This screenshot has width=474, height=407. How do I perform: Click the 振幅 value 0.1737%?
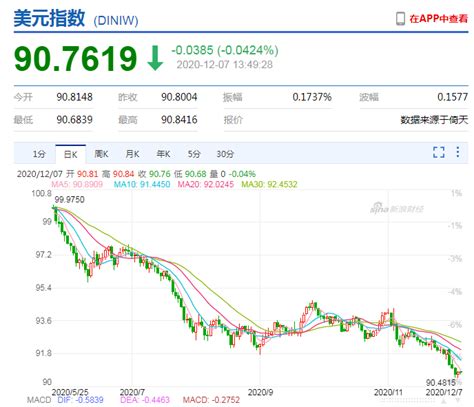coord(312,97)
